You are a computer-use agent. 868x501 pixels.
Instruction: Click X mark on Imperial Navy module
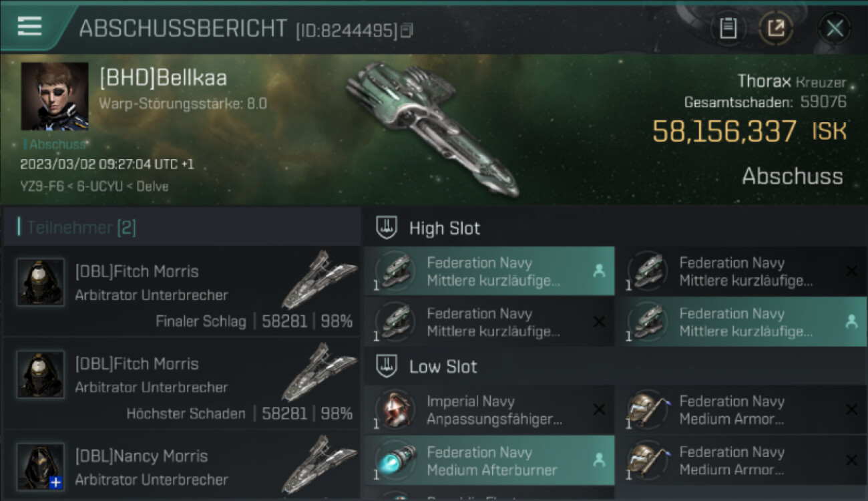[x=599, y=409]
